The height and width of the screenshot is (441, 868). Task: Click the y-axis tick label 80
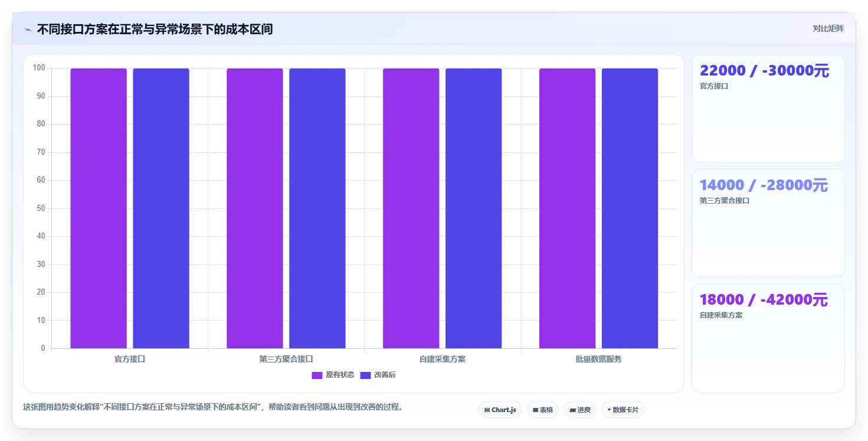41,124
